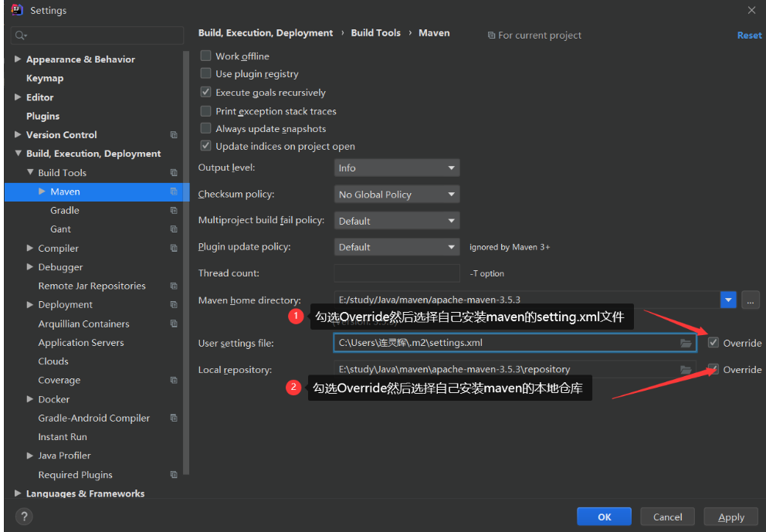The width and height of the screenshot is (766, 532).
Task: Click the For current project icon
Action: coord(491,36)
